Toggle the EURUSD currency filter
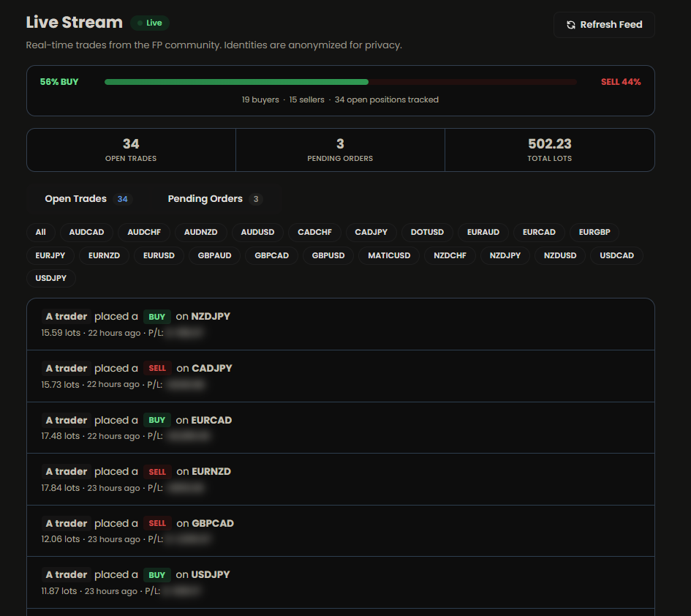691x616 pixels. [158, 256]
